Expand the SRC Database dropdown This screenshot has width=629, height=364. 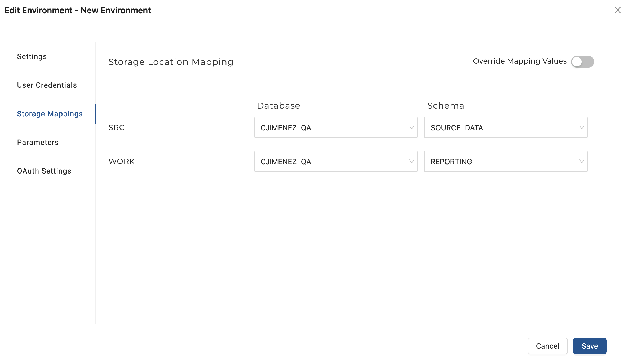click(x=335, y=127)
